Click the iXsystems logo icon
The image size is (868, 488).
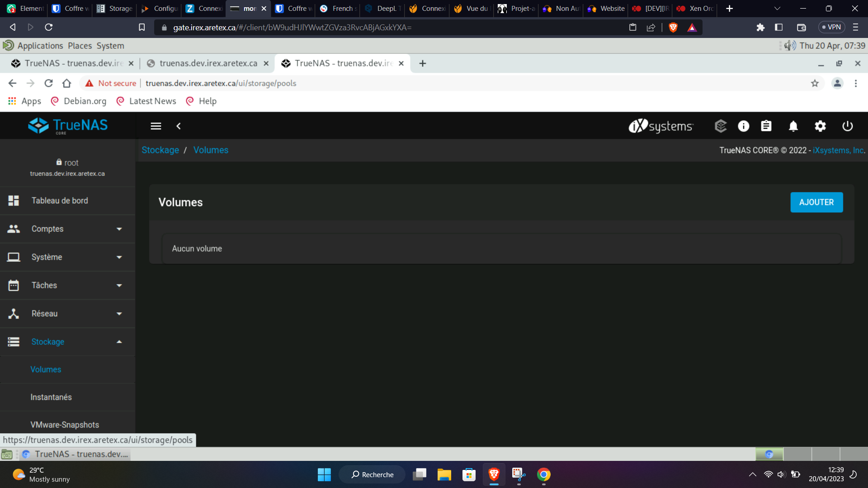(x=661, y=126)
